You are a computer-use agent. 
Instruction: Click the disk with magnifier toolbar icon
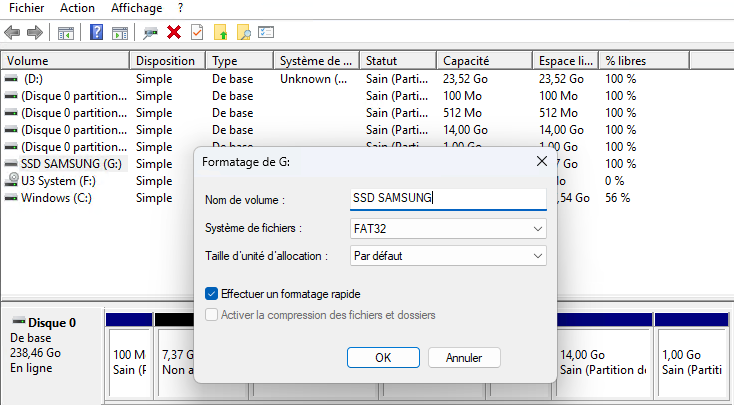[x=150, y=33]
